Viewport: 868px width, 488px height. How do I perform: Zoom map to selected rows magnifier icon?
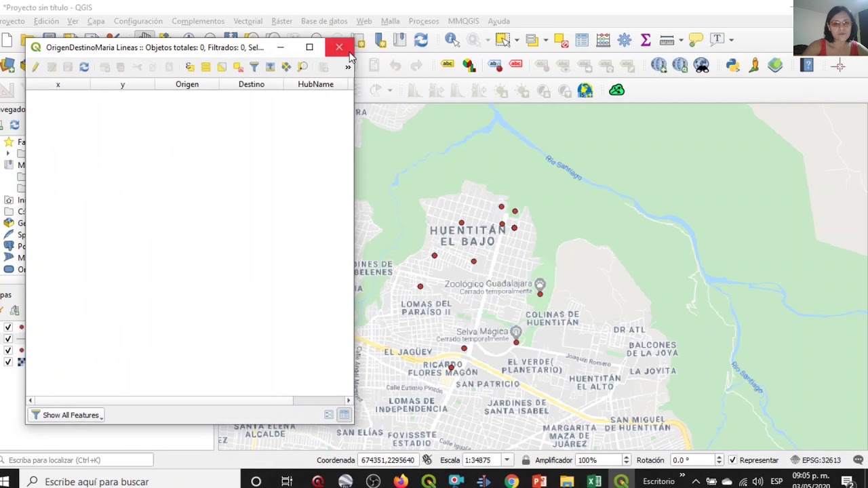pos(302,66)
